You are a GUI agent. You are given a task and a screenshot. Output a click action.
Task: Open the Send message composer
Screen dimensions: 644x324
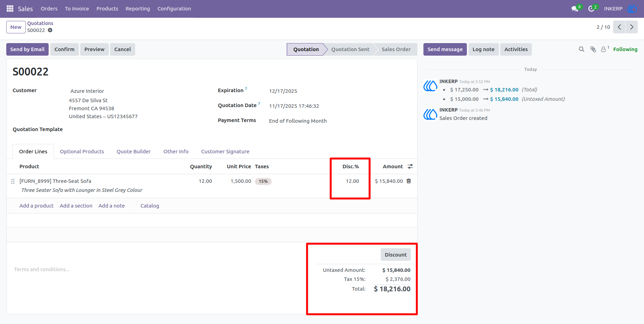click(x=445, y=49)
